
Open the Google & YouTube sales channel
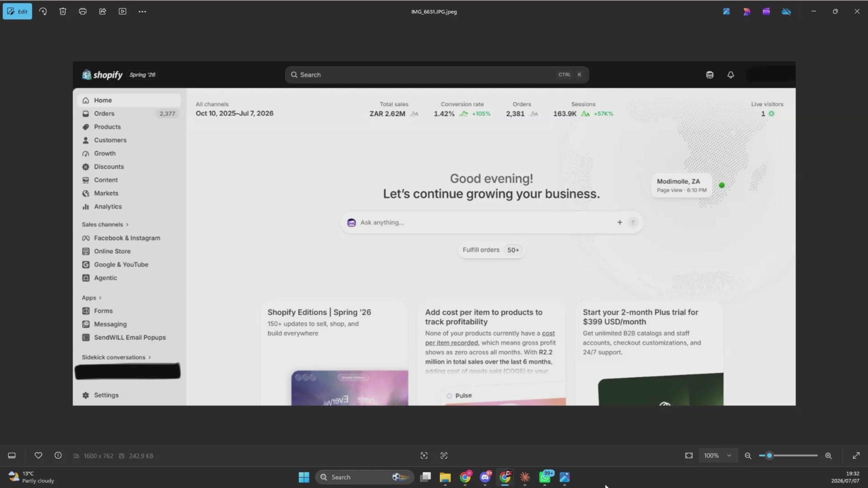(129, 264)
